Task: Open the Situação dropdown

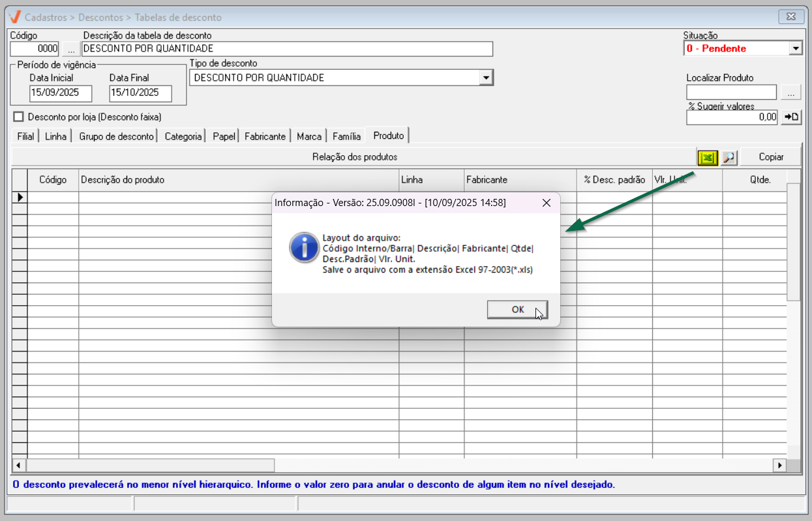Action: click(x=795, y=48)
